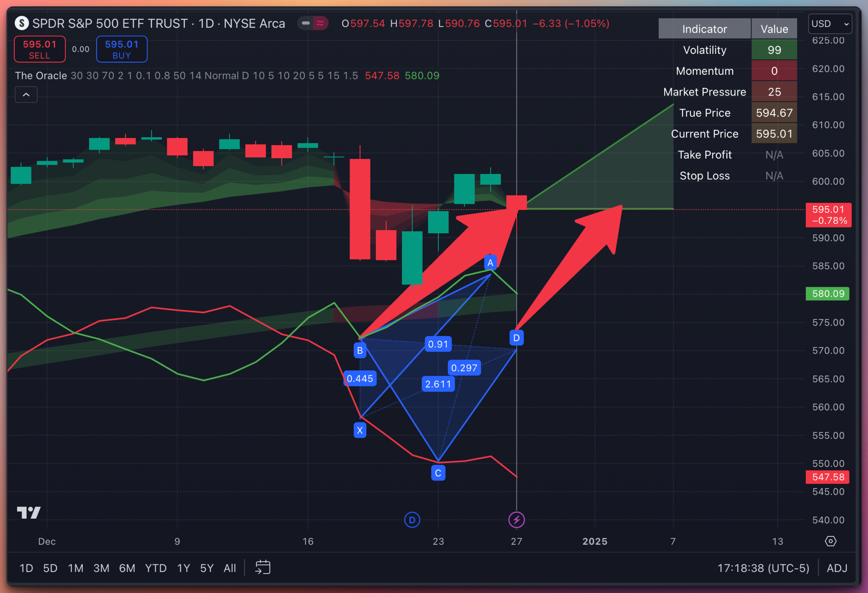
Task: Click the last red candle at 595
Action: [517, 202]
